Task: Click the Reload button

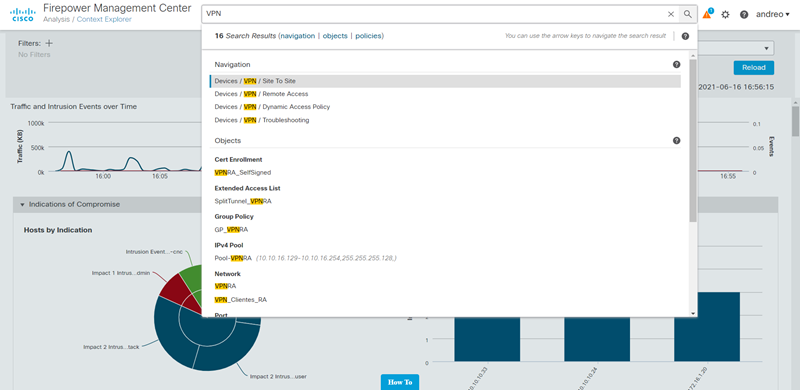Action: point(754,67)
